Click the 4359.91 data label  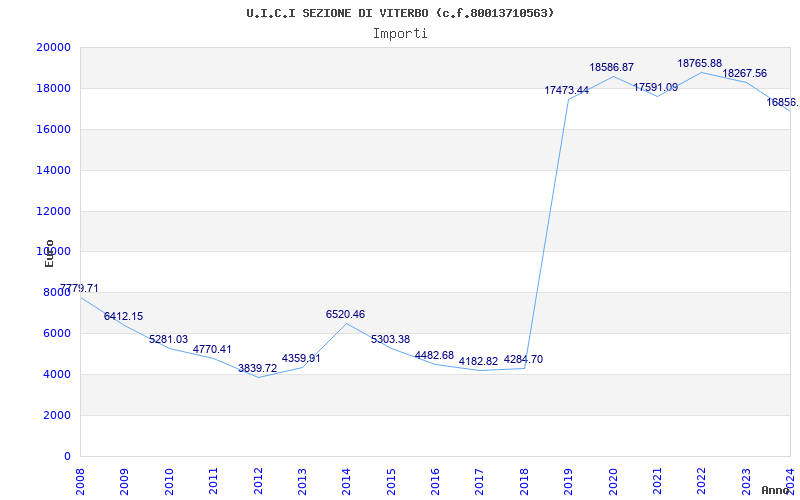pos(301,358)
